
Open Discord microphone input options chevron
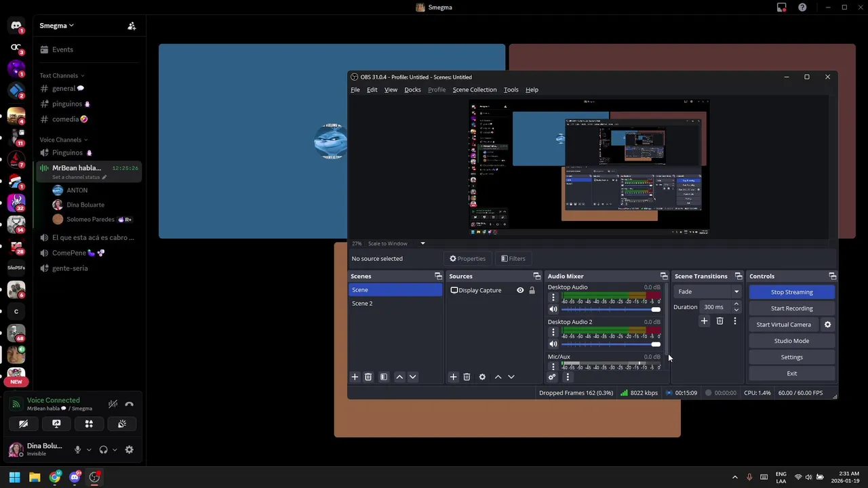(89, 450)
